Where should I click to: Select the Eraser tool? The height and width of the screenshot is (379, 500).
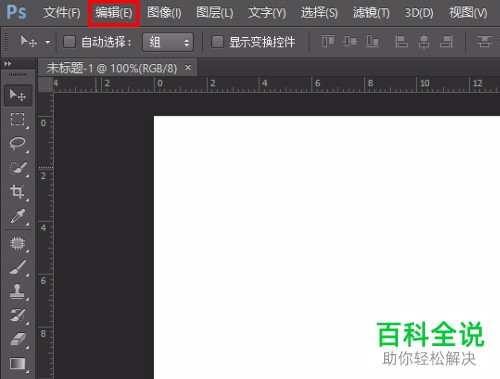[18, 340]
